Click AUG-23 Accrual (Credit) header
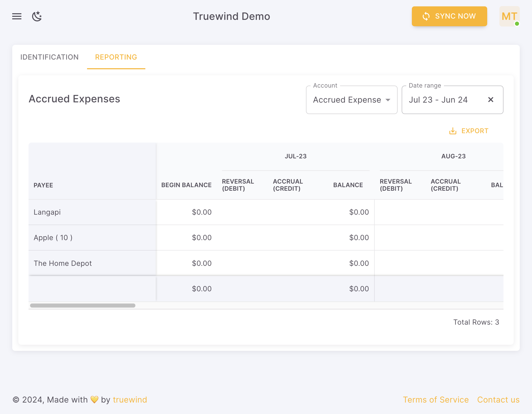Image resolution: width=532 pixels, height=414 pixels. 446,185
